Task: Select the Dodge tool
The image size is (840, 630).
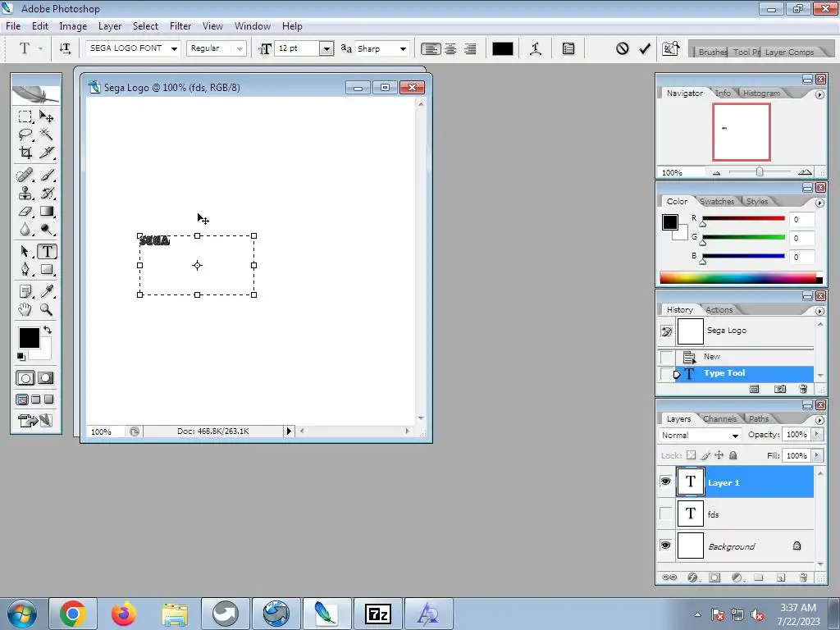Action: [x=47, y=230]
